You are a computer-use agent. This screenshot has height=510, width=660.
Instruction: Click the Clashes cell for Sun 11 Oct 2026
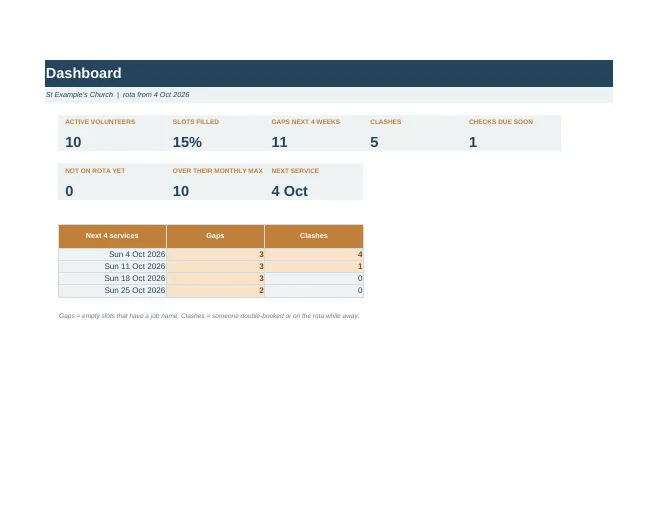click(314, 266)
